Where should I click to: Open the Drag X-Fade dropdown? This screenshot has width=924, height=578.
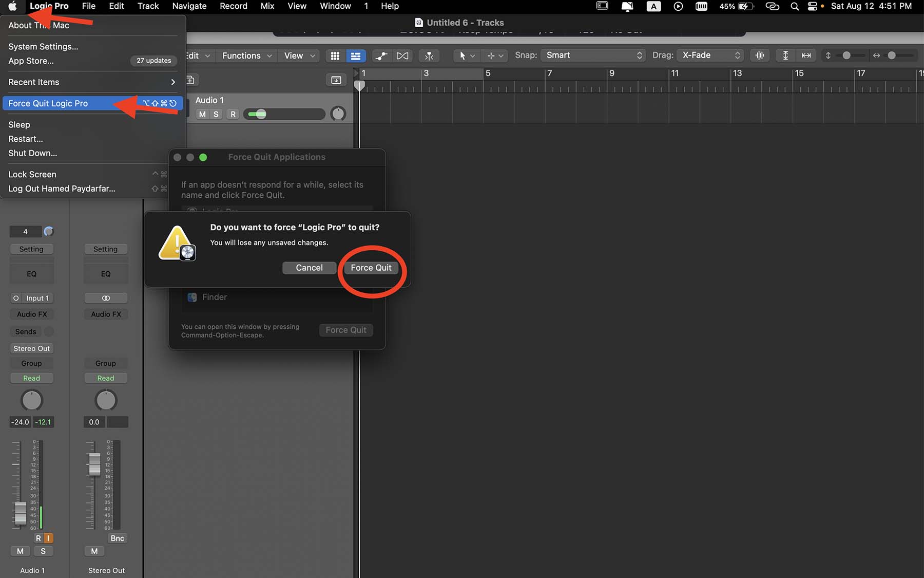click(x=710, y=55)
